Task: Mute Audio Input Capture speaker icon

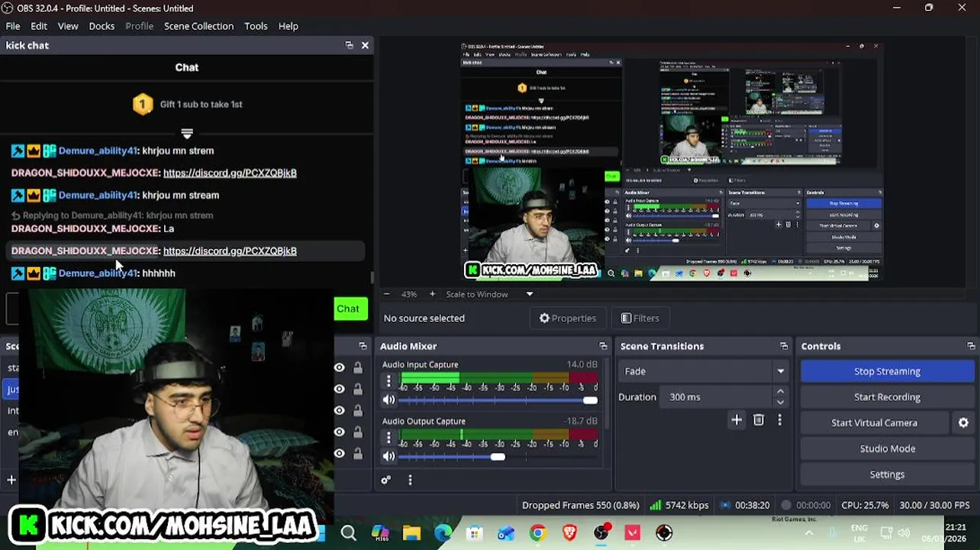Action: click(x=388, y=400)
